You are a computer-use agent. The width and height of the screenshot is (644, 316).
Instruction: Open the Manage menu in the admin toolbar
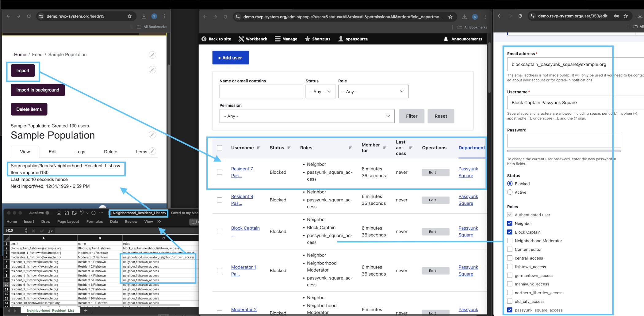286,39
